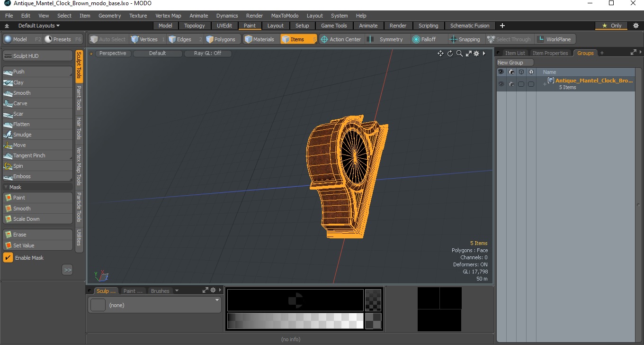Toggle Auto Select mode
Image resolution: width=644 pixels, height=345 pixels.
[x=108, y=39]
